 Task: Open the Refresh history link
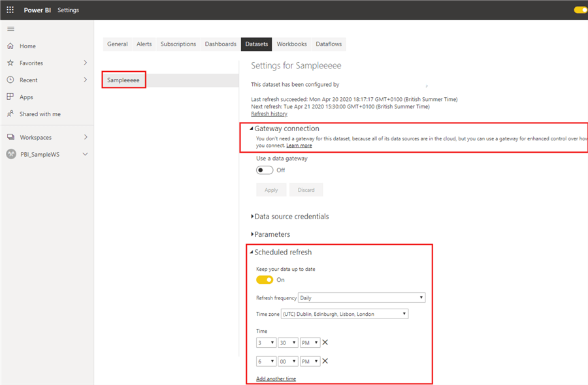269,114
